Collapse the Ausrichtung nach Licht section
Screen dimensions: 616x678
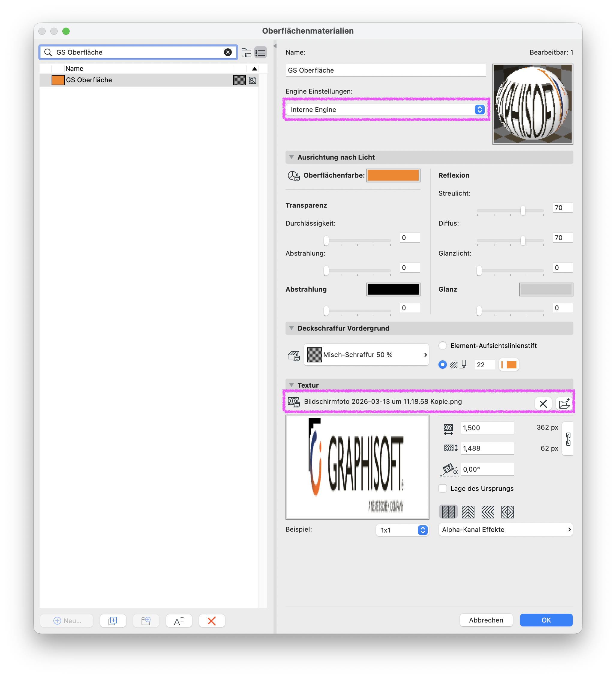click(x=292, y=157)
